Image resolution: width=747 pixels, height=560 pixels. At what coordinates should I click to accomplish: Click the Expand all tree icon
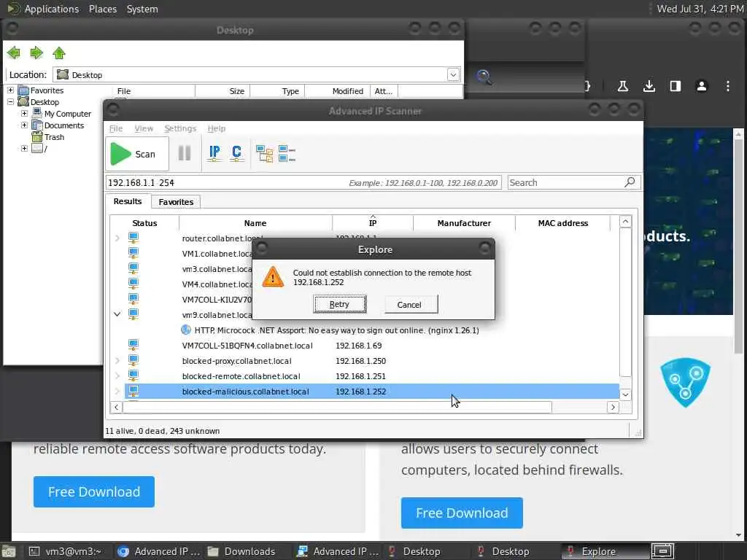click(264, 153)
